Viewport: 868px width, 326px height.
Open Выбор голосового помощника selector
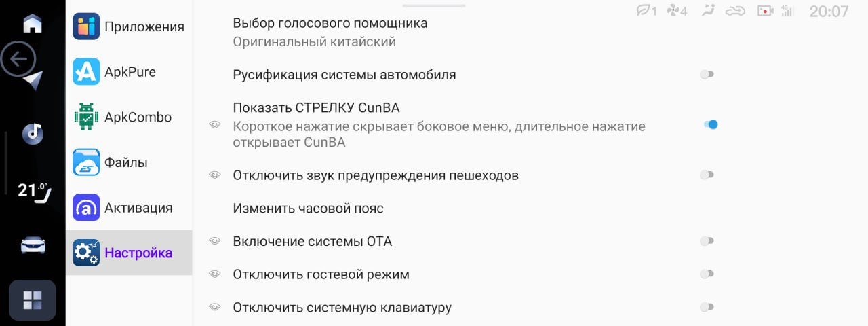(x=330, y=32)
